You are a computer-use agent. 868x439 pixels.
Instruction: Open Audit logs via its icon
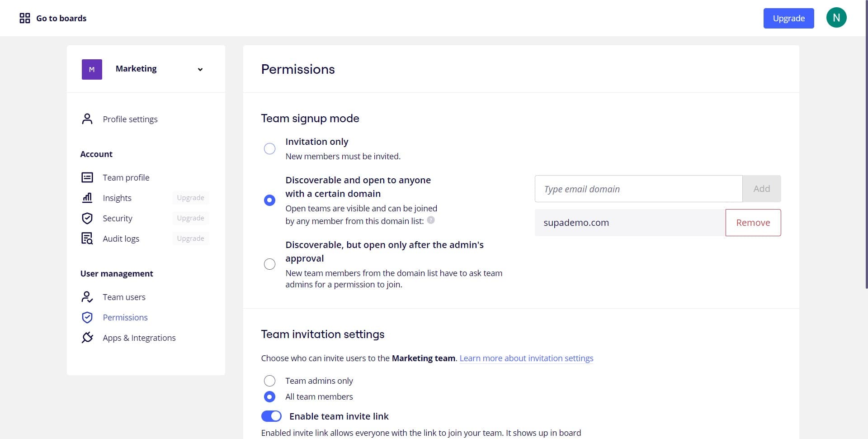[x=87, y=239]
